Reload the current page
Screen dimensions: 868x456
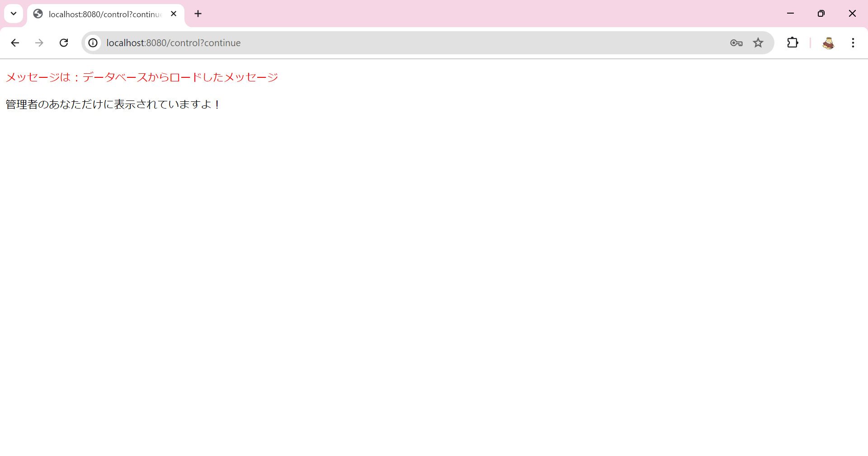64,43
